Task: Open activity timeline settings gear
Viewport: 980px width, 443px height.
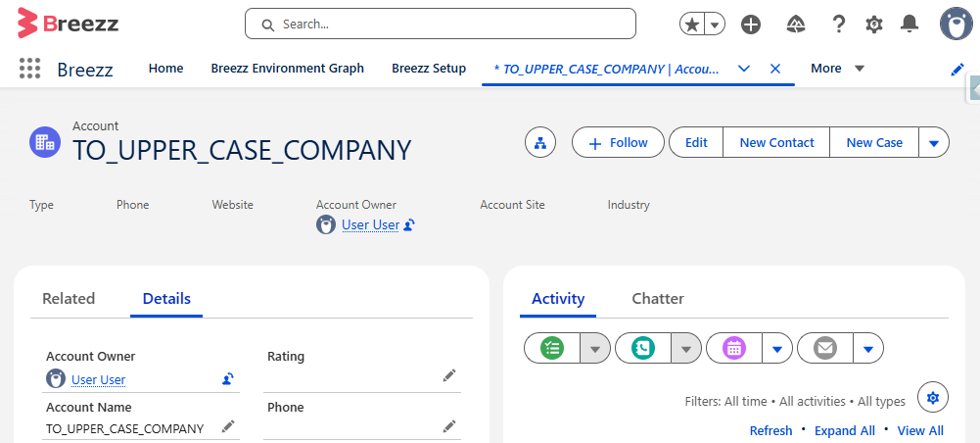Action: tap(932, 397)
